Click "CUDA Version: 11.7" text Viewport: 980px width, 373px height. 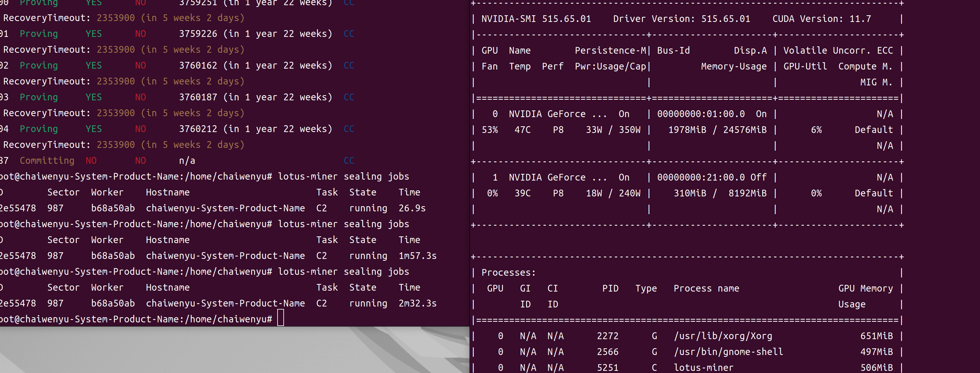click(821, 19)
